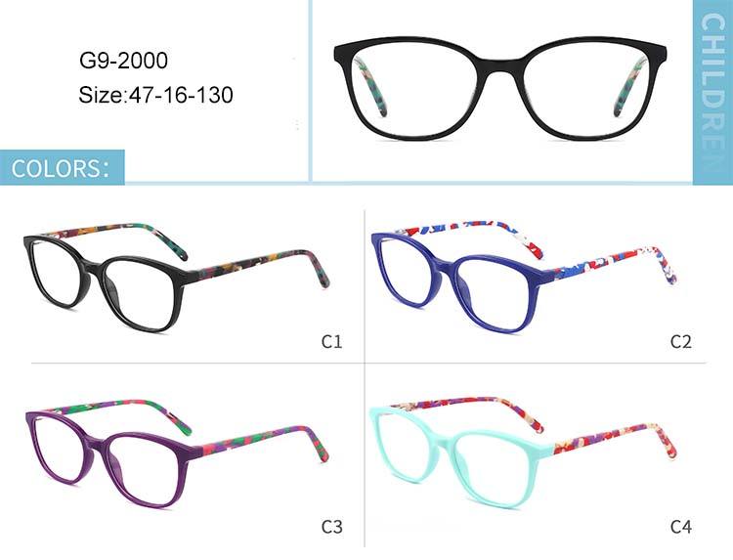Viewport: 733px width, 560px height.
Task: Select the C1 black frame glasses
Action: click(x=176, y=278)
